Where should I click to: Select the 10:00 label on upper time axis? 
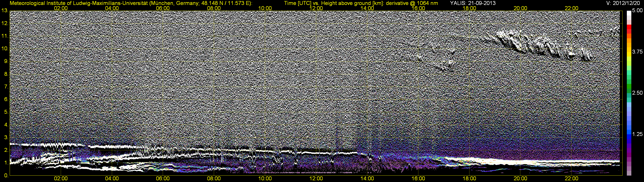[x=265, y=8]
